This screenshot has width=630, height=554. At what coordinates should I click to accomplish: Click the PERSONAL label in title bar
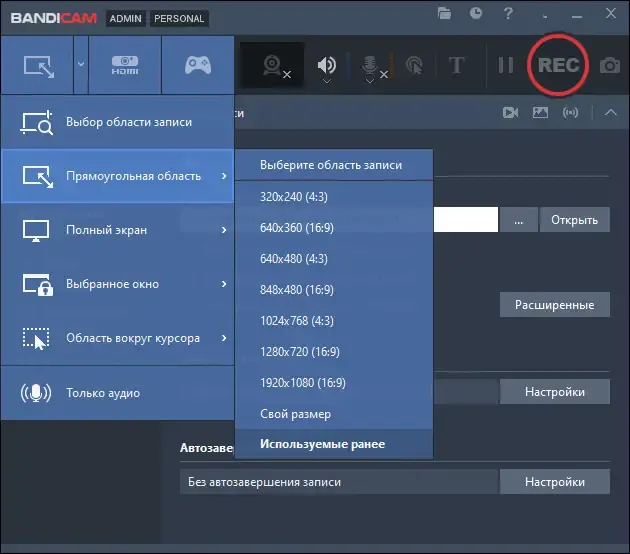coord(179,18)
